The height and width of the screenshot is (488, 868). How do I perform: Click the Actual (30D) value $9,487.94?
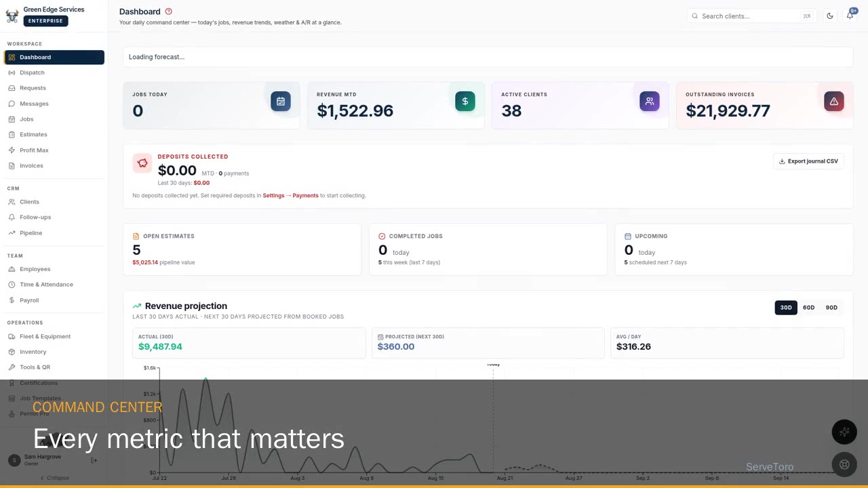160,347
